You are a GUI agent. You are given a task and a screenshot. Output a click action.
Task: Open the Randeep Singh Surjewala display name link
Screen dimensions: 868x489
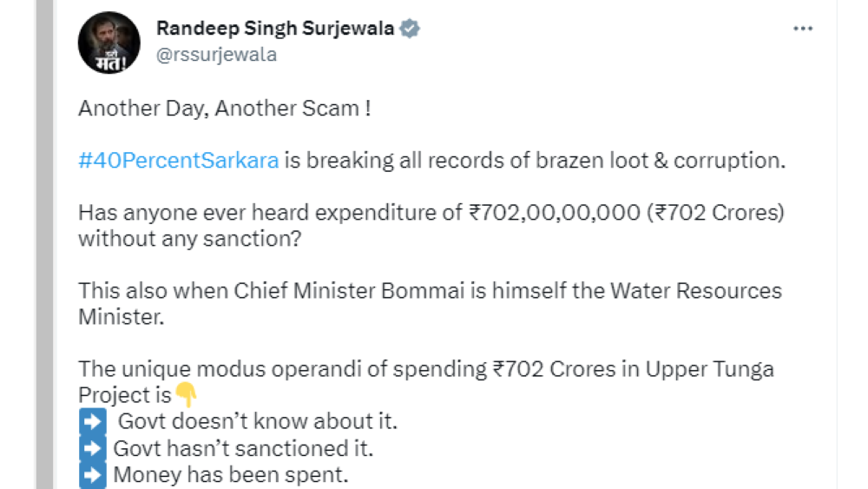pos(275,29)
